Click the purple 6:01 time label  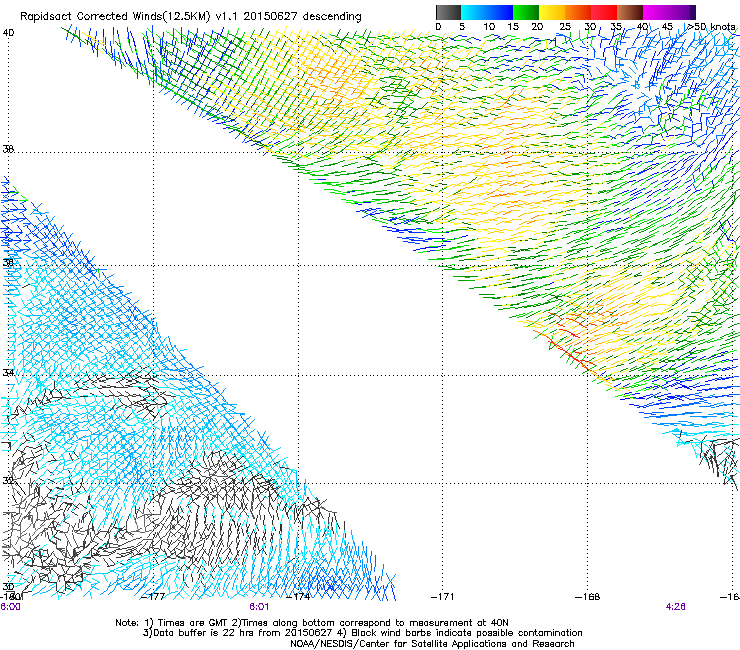tap(259, 607)
